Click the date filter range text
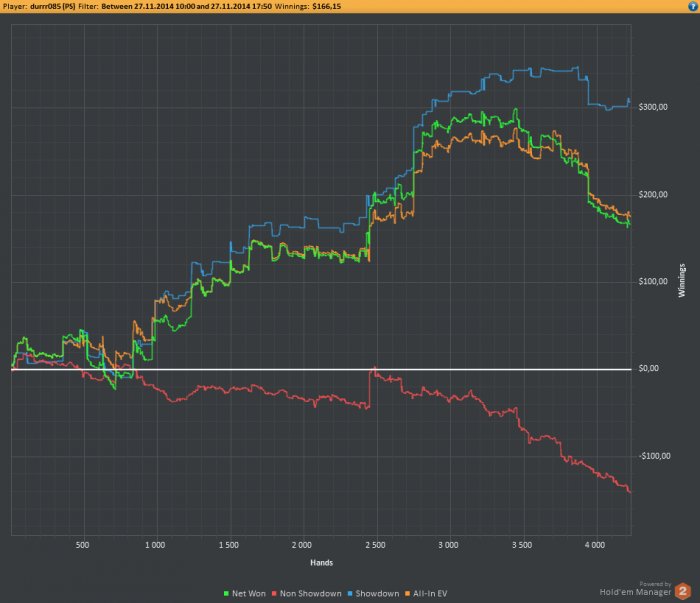 pos(186,6)
